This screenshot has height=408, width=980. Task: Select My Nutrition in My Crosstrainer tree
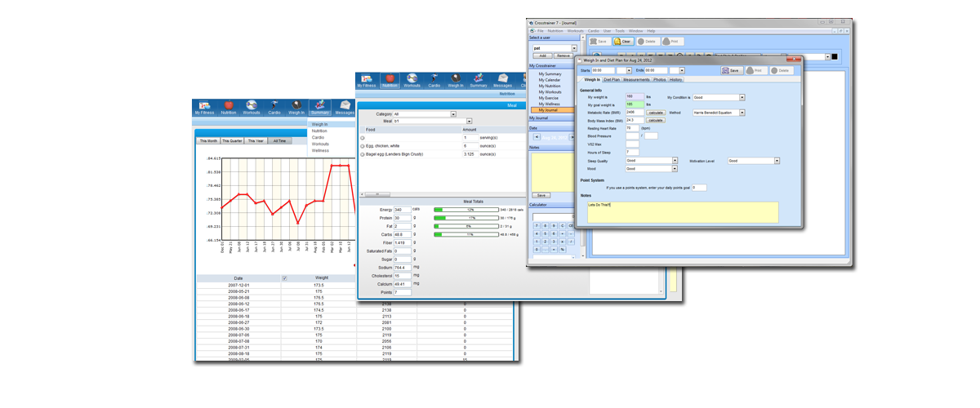tap(550, 86)
